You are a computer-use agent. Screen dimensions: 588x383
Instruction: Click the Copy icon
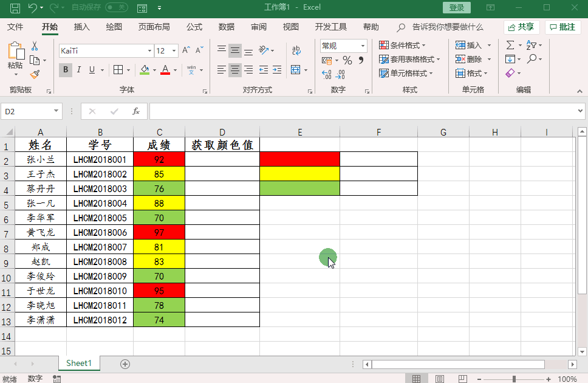(x=35, y=60)
